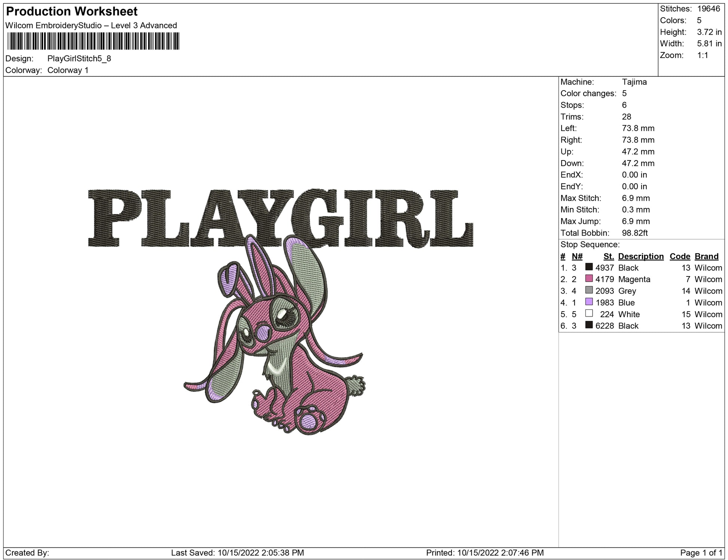Click the Description column header

tap(640, 256)
